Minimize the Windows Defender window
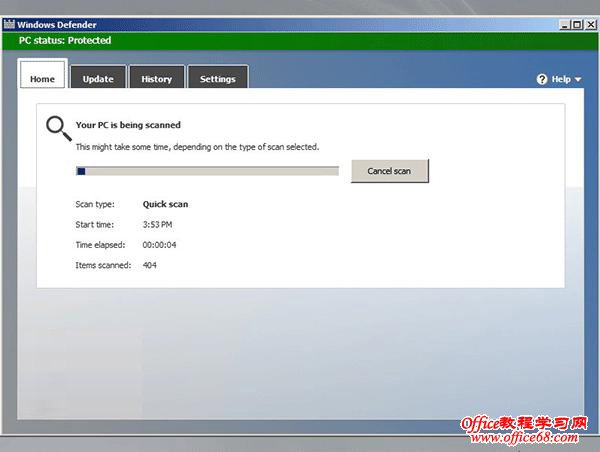This screenshot has height=452, width=600. [x=564, y=25]
